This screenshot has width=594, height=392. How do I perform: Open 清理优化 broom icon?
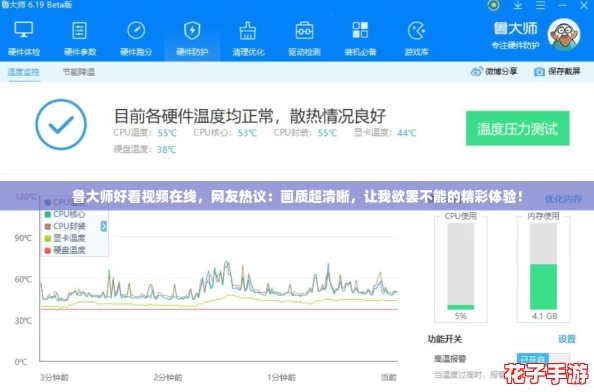248,30
